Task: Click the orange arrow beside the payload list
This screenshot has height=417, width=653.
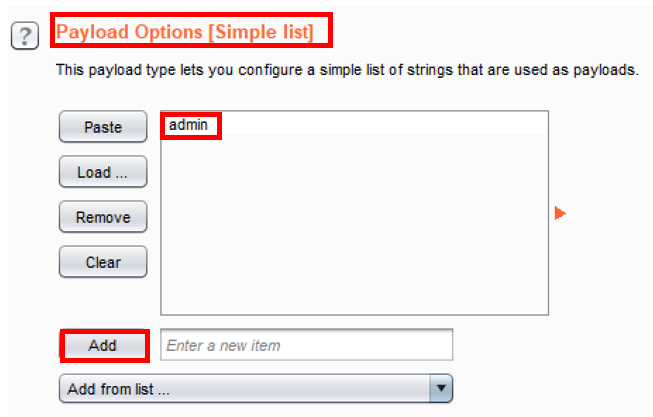Action: click(x=560, y=213)
